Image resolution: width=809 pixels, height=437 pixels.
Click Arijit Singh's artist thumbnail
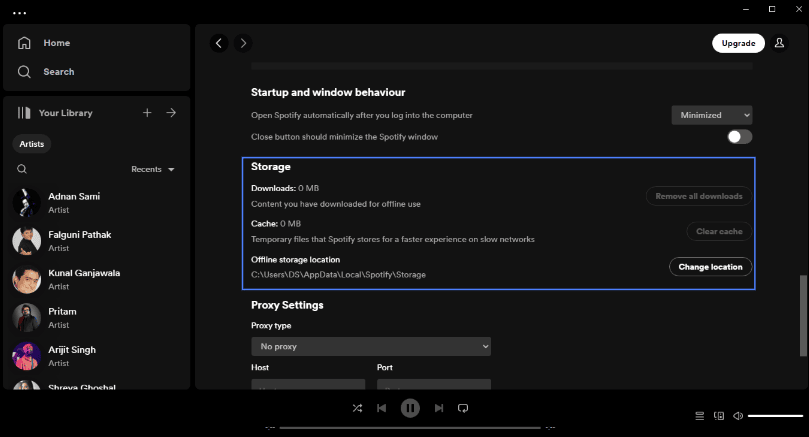point(26,356)
